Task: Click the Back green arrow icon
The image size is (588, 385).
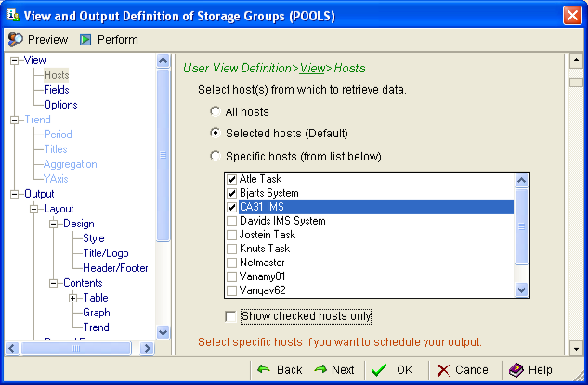Action: coord(264,369)
